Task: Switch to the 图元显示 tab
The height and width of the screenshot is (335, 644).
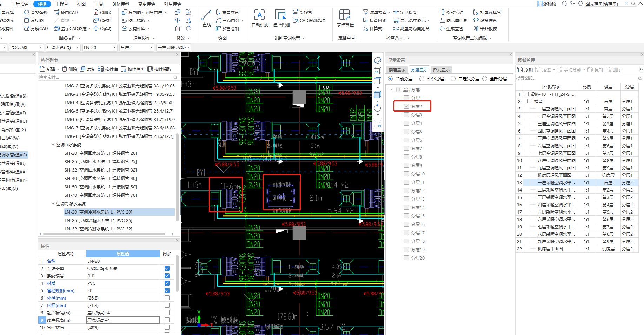Action: pos(441,69)
